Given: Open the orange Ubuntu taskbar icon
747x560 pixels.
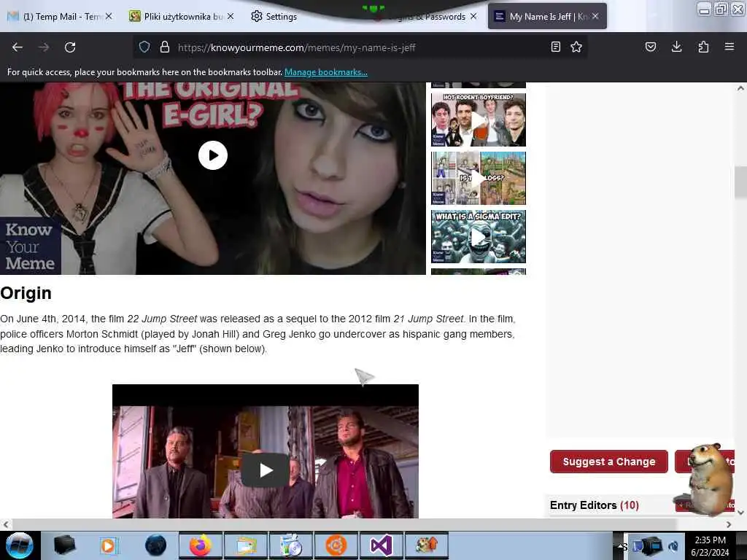Looking at the screenshot, I should 336,545.
